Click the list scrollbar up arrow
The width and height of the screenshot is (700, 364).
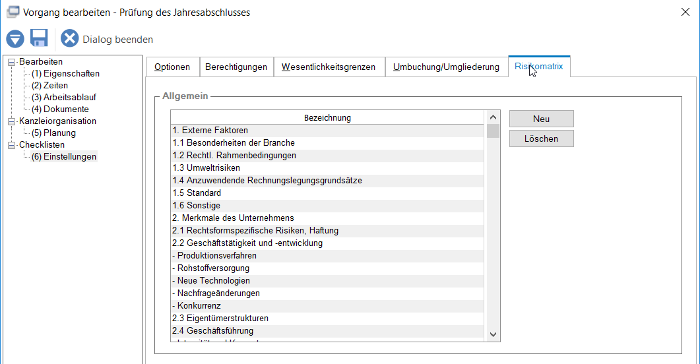[493, 117]
